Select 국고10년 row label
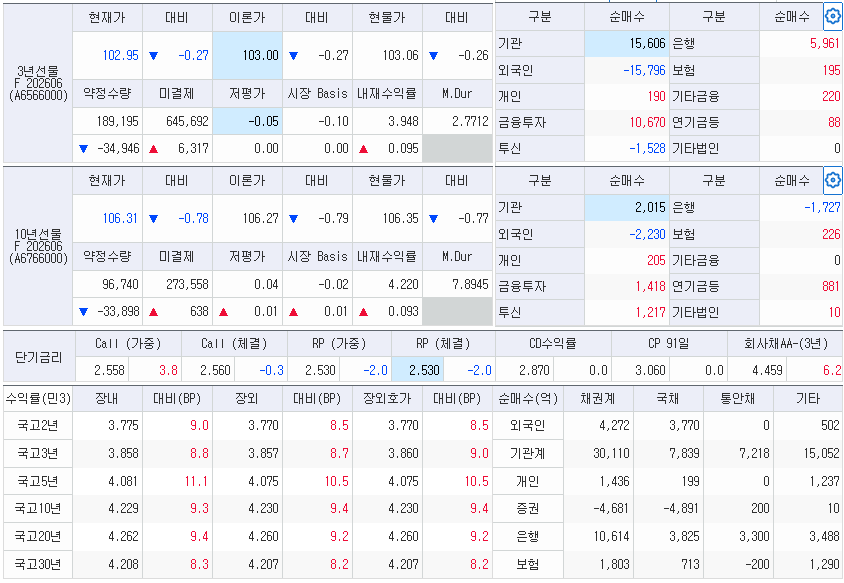Screen dimensions: 844x583 [38, 509]
